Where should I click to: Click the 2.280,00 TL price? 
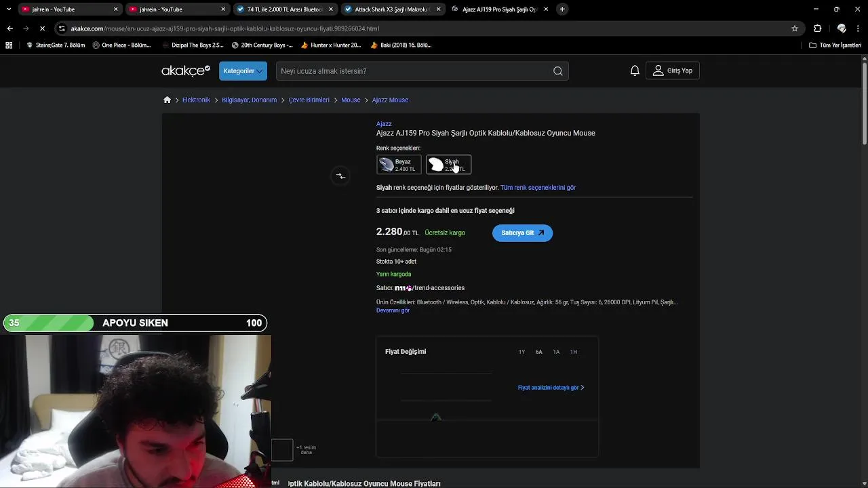click(x=397, y=232)
